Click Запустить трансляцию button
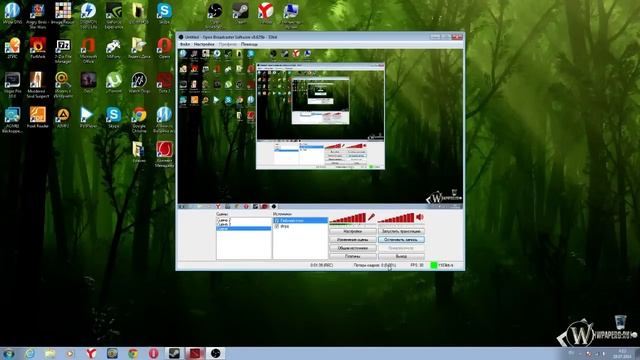 (401, 231)
